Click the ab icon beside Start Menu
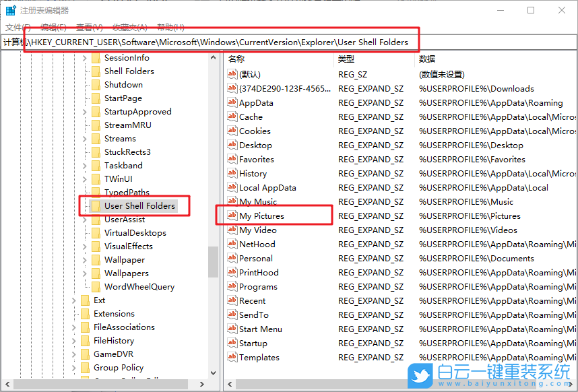This screenshot has height=392, width=578. (x=231, y=329)
